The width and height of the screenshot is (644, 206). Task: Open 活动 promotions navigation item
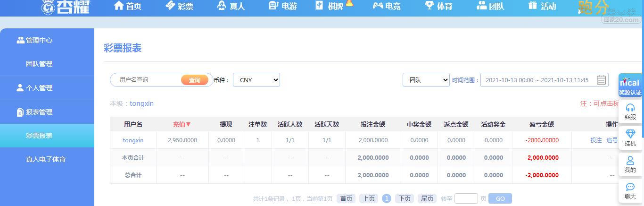(542, 6)
